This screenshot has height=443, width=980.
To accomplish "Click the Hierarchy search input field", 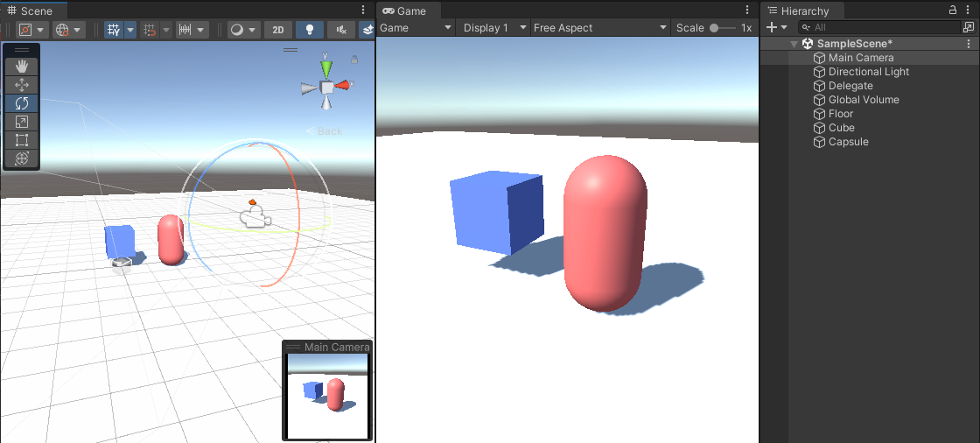I will click(880, 27).
